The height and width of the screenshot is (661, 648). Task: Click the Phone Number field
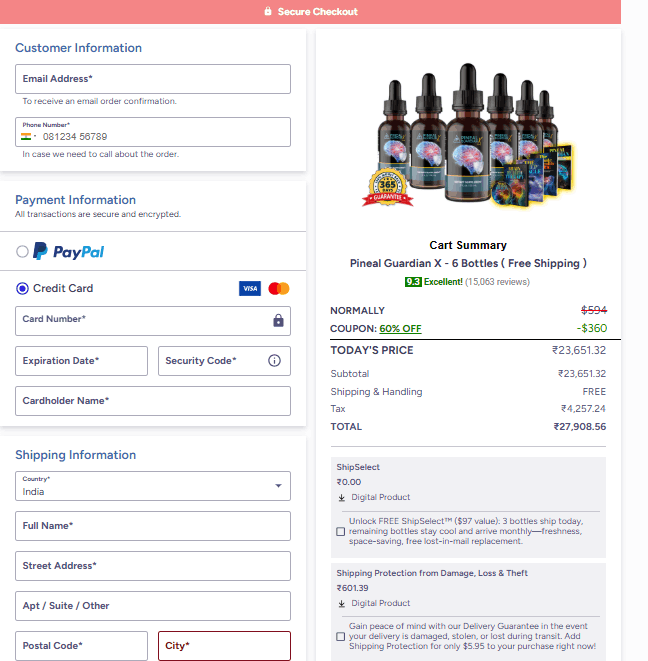(153, 132)
